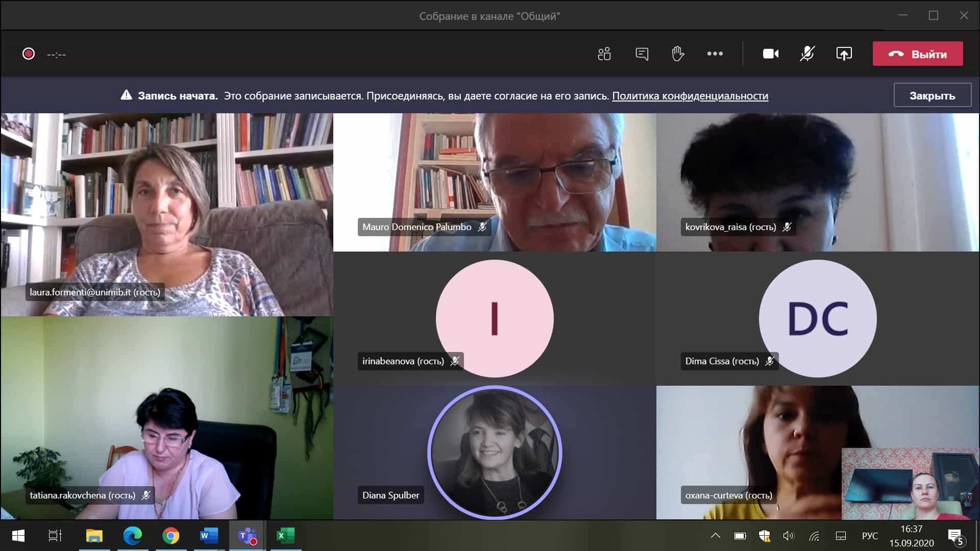
Task: Switch to Microsoft Excel in taskbar
Action: click(x=285, y=536)
